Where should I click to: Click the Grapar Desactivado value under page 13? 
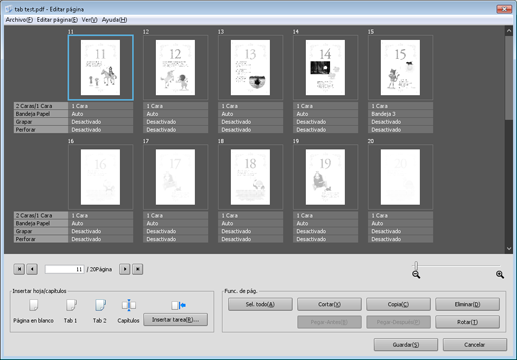[x=251, y=122]
